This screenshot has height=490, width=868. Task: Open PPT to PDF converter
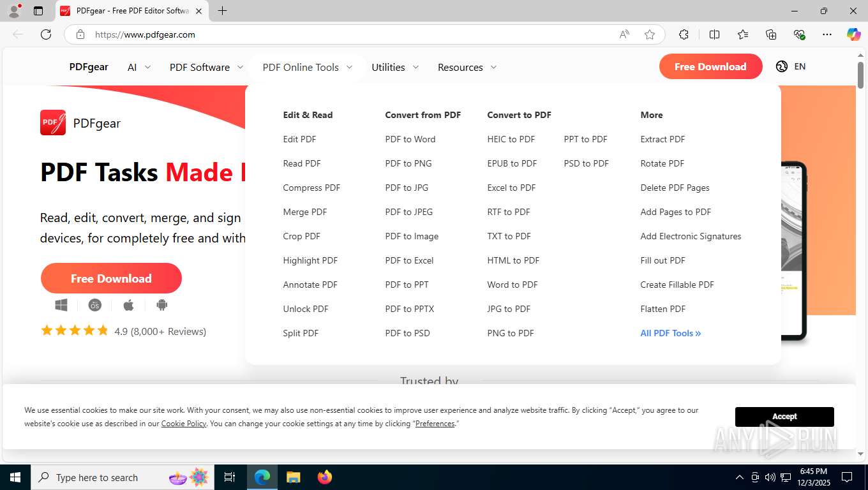tap(585, 139)
